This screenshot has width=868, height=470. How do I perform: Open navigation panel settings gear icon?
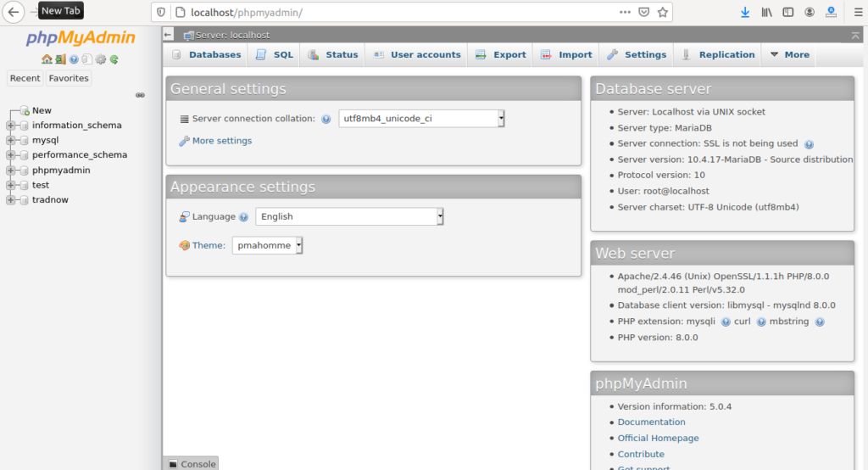pyautogui.click(x=100, y=59)
